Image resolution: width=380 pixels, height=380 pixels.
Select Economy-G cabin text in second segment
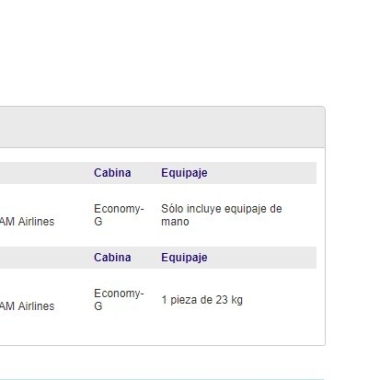click(119, 300)
